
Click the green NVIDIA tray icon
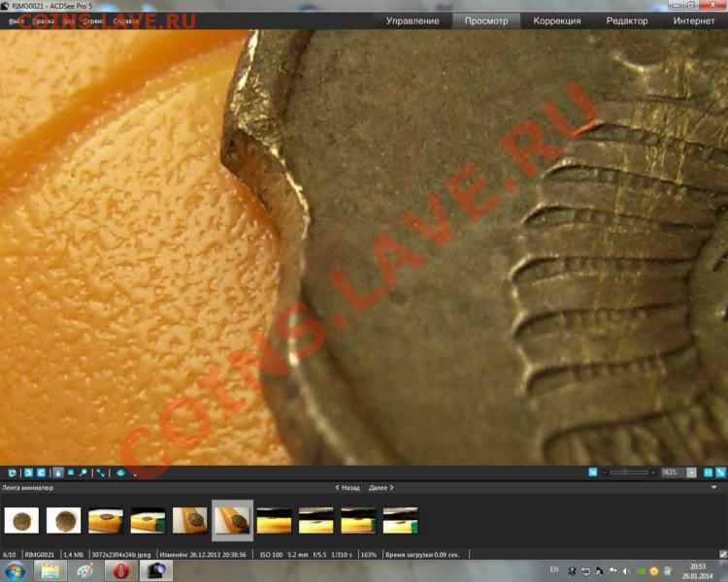[x=641, y=571]
